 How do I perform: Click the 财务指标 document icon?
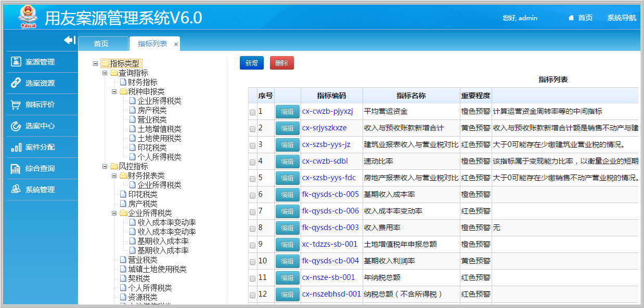click(x=123, y=82)
